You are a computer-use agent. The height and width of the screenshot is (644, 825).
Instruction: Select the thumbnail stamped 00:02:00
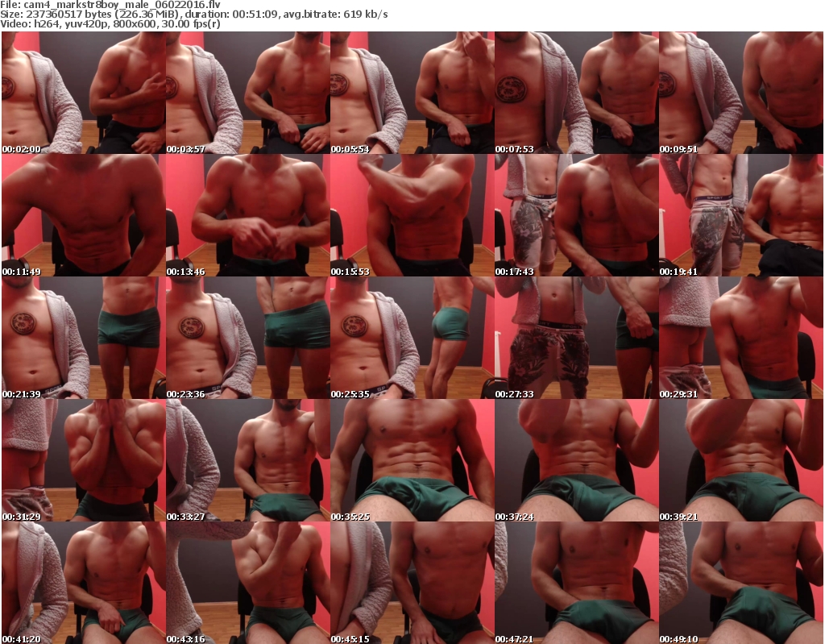(84, 93)
